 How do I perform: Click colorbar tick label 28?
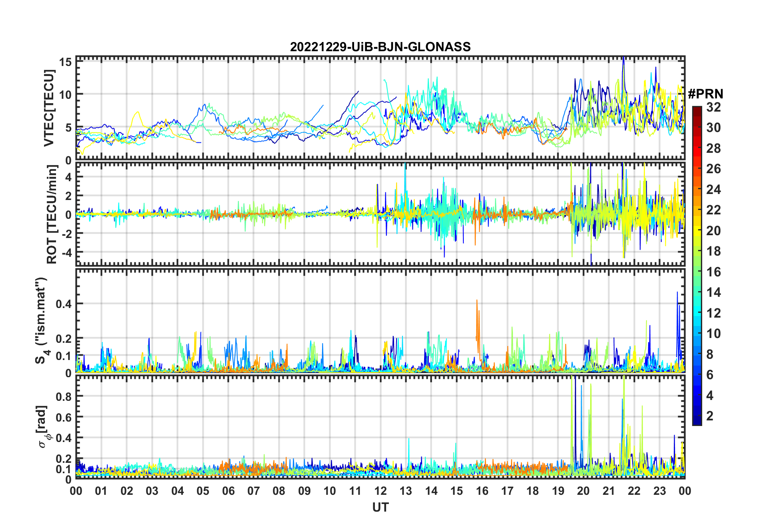713,148
